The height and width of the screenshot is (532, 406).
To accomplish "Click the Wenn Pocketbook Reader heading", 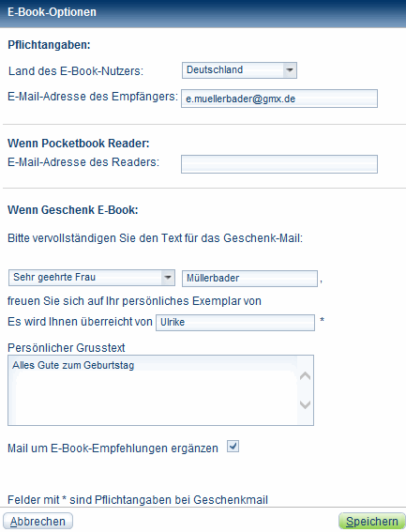I will point(79,144).
